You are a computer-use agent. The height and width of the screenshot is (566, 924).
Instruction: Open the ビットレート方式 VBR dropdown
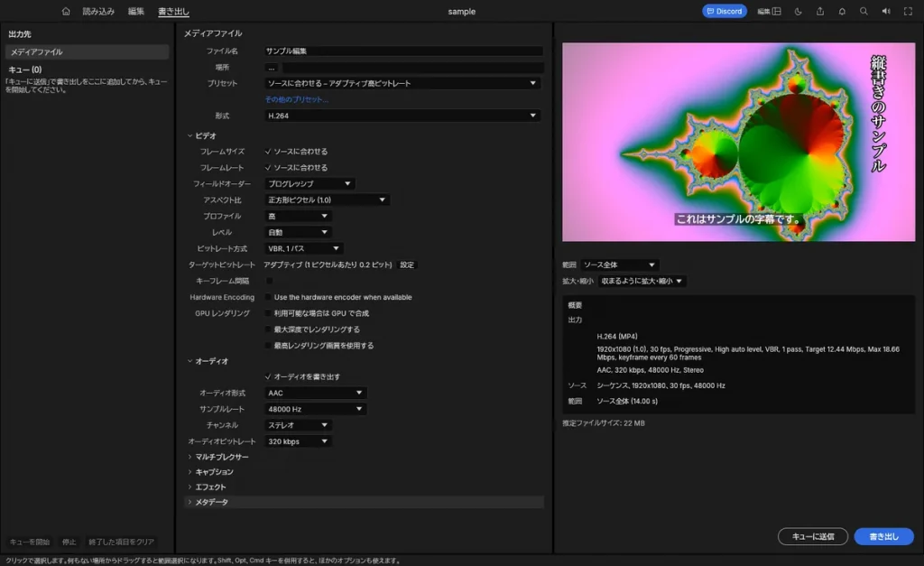click(x=303, y=248)
